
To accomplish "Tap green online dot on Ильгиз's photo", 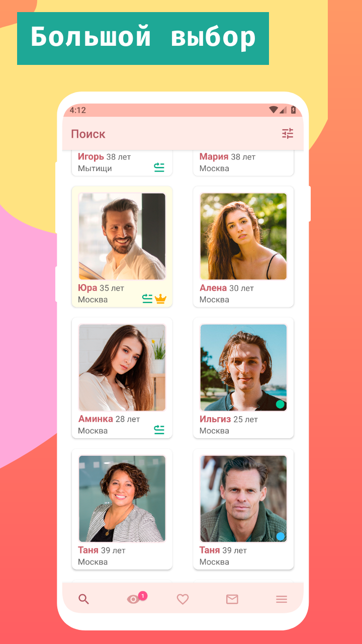I will pos(280,404).
